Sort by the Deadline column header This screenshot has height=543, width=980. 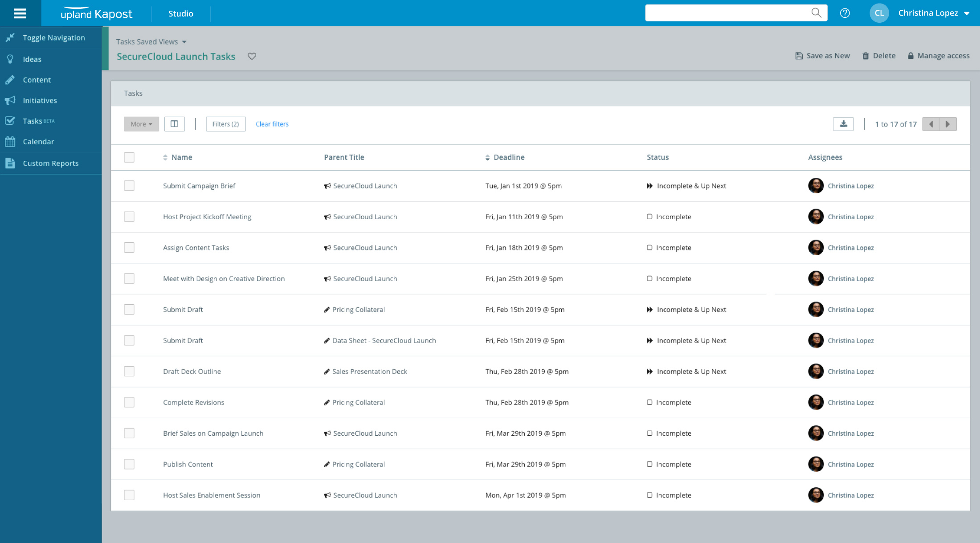click(505, 157)
